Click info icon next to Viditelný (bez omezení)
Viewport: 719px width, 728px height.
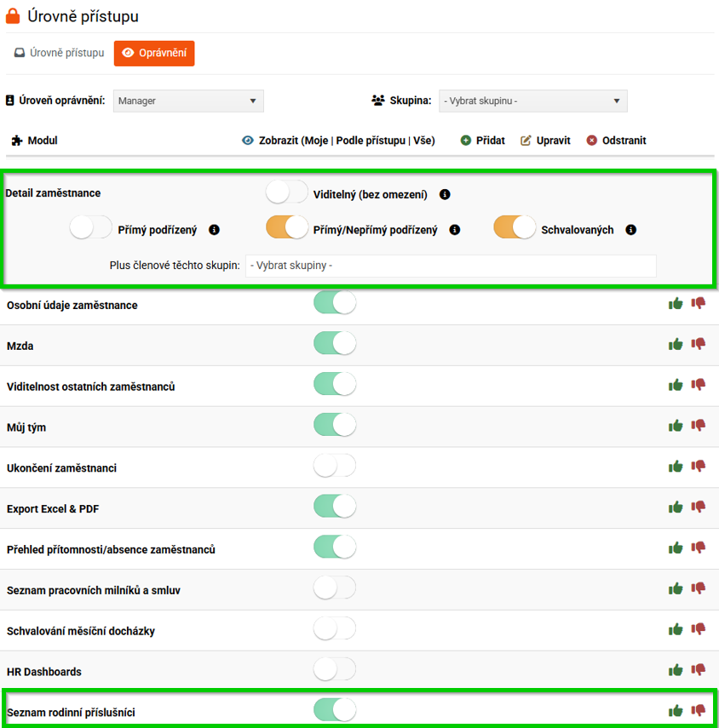[x=445, y=194]
